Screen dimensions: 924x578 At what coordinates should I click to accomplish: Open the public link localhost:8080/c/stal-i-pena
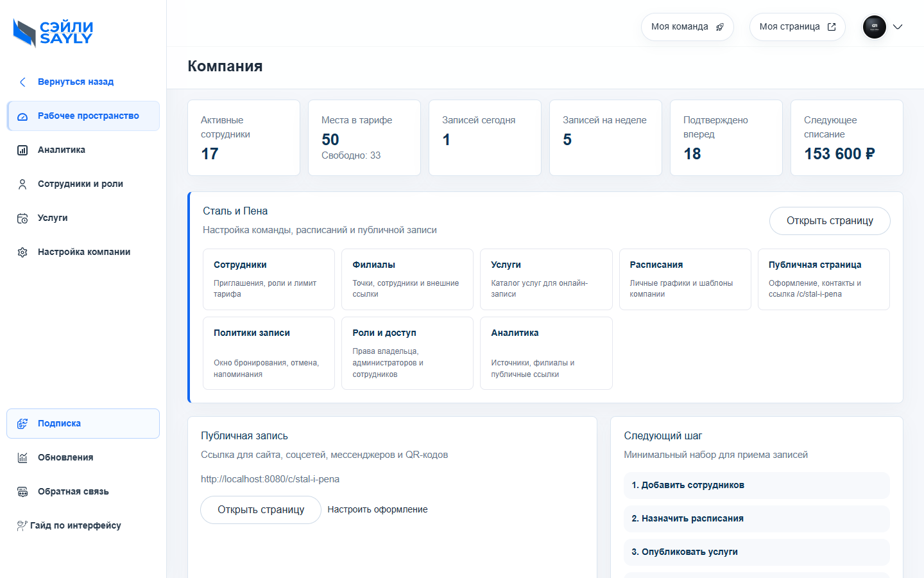pos(270,479)
